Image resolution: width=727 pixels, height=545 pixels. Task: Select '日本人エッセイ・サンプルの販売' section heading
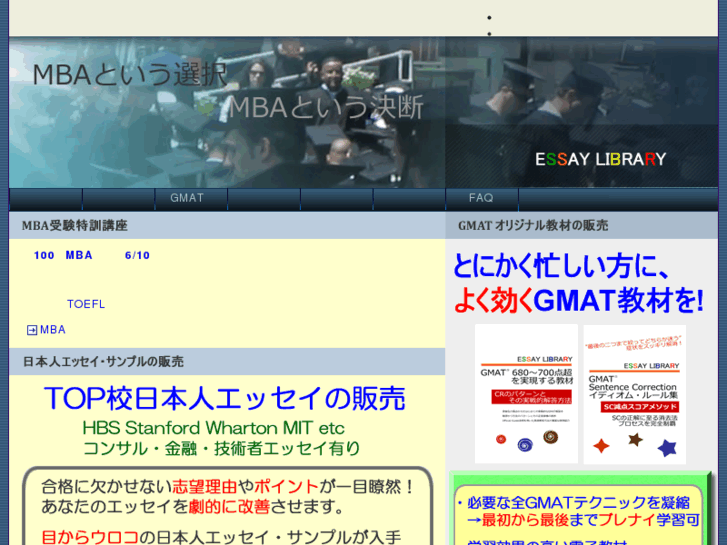click(x=103, y=362)
